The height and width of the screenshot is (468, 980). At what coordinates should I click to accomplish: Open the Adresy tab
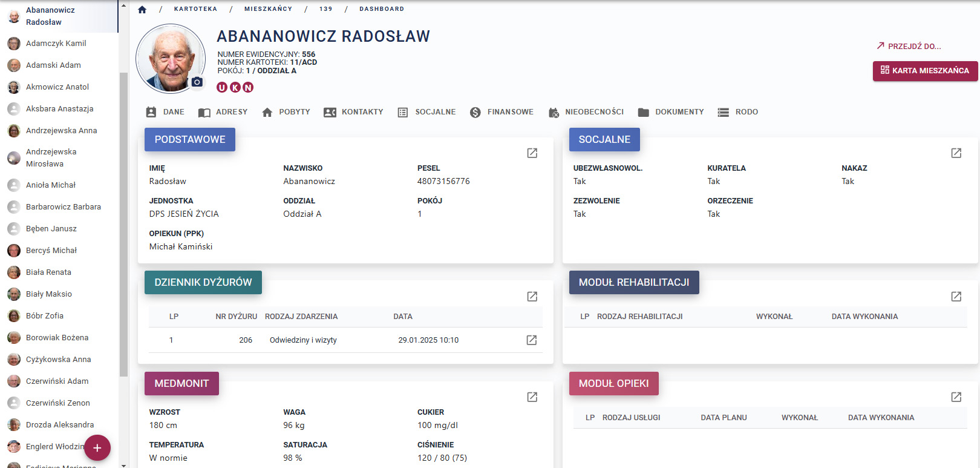click(x=223, y=112)
